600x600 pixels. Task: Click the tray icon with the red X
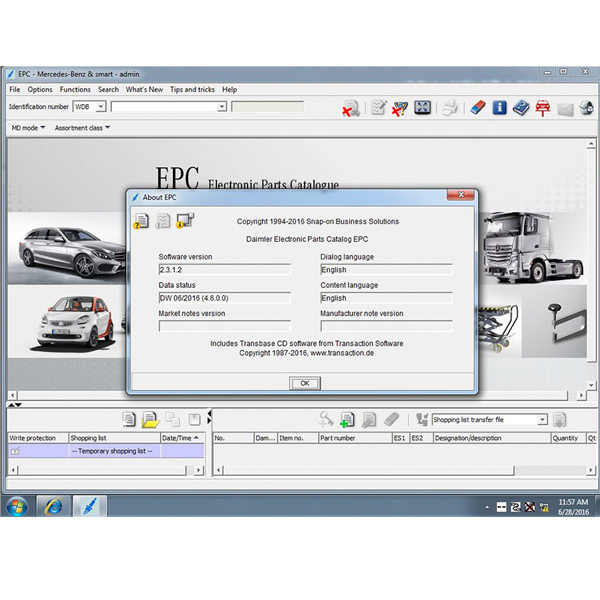[x=530, y=507]
